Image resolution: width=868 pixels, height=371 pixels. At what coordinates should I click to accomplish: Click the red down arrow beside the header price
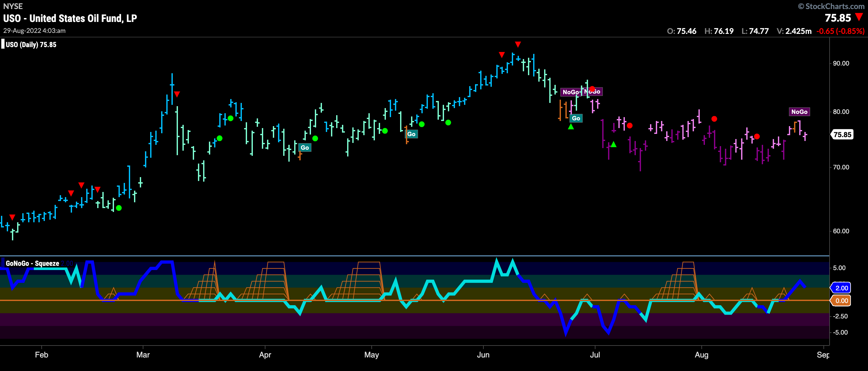(859, 17)
